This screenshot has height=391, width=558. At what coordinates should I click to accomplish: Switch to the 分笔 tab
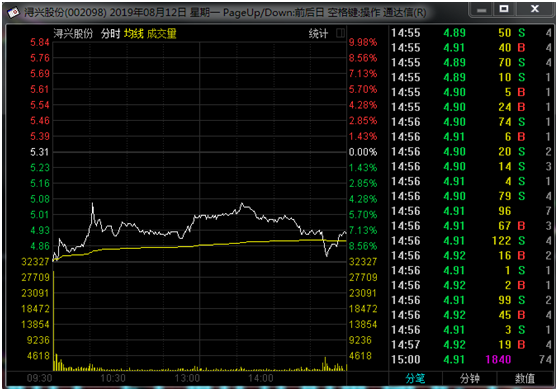(415, 379)
